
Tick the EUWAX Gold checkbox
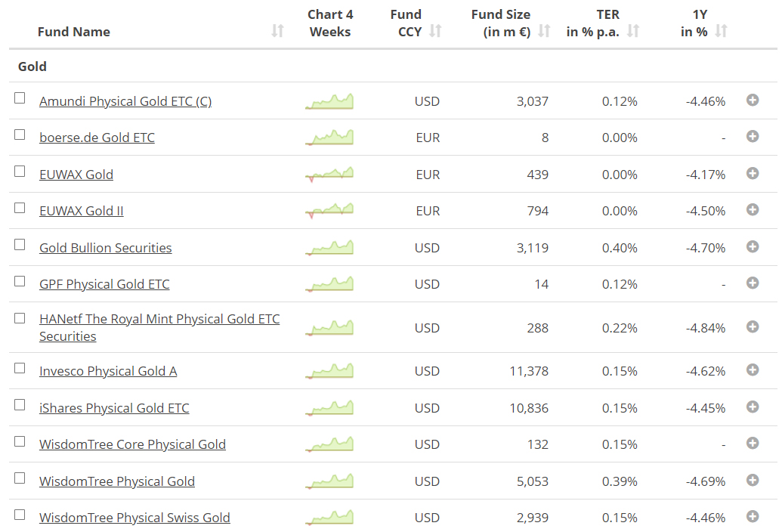point(20,172)
